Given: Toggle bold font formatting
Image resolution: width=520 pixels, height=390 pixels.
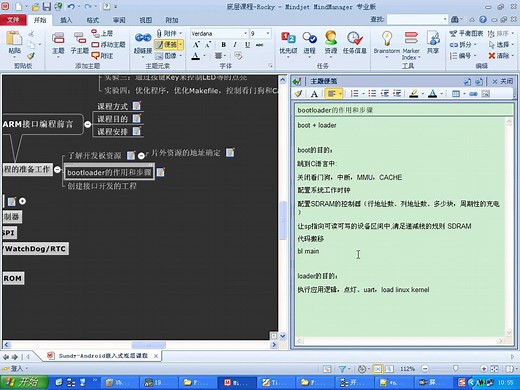Looking at the screenshot, I should click(223, 45).
